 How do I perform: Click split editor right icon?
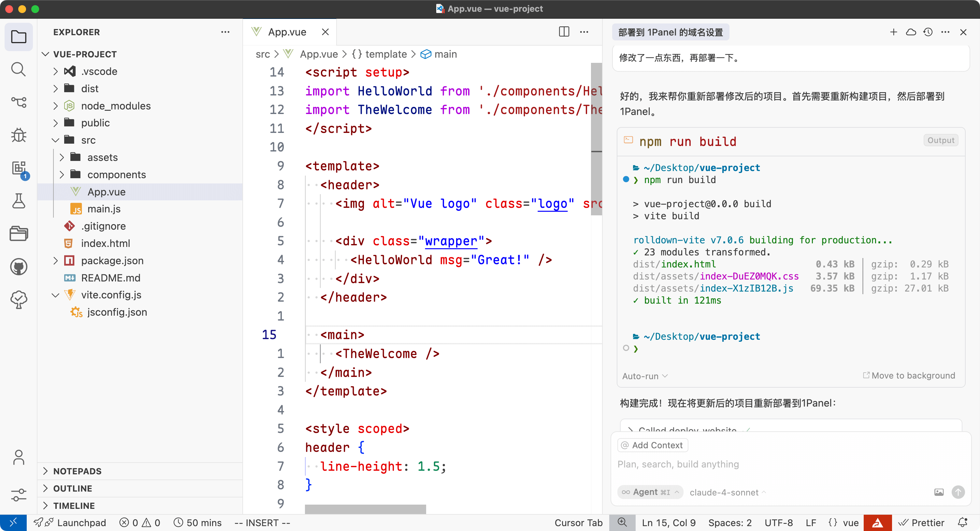(x=564, y=32)
